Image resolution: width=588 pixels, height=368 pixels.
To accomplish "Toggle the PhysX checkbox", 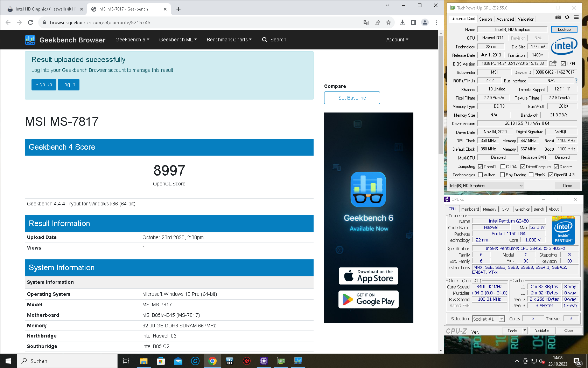I will (x=531, y=175).
